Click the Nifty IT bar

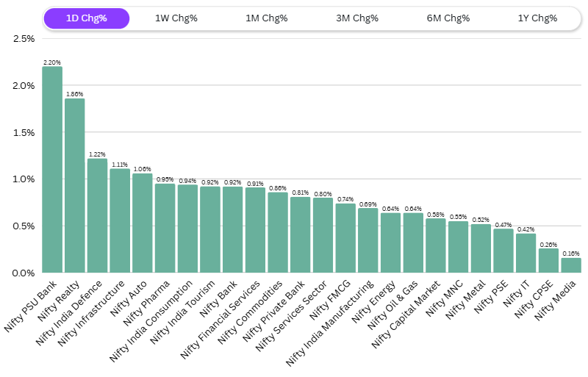pyautogui.click(x=526, y=253)
